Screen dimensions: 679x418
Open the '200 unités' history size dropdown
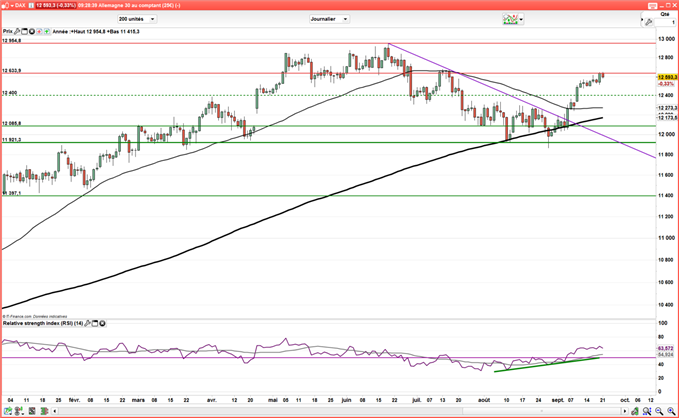pyautogui.click(x=137, y=19)
